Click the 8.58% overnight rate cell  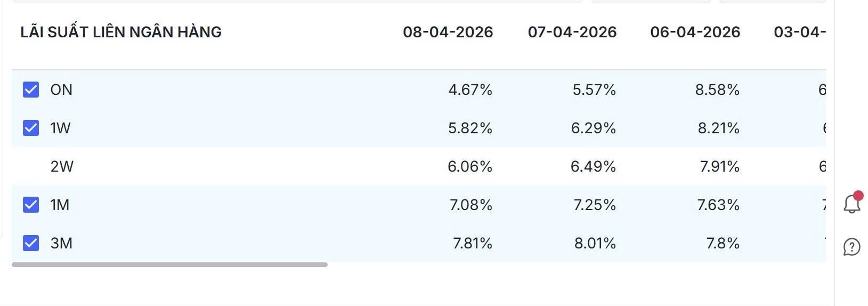point(717,90)
